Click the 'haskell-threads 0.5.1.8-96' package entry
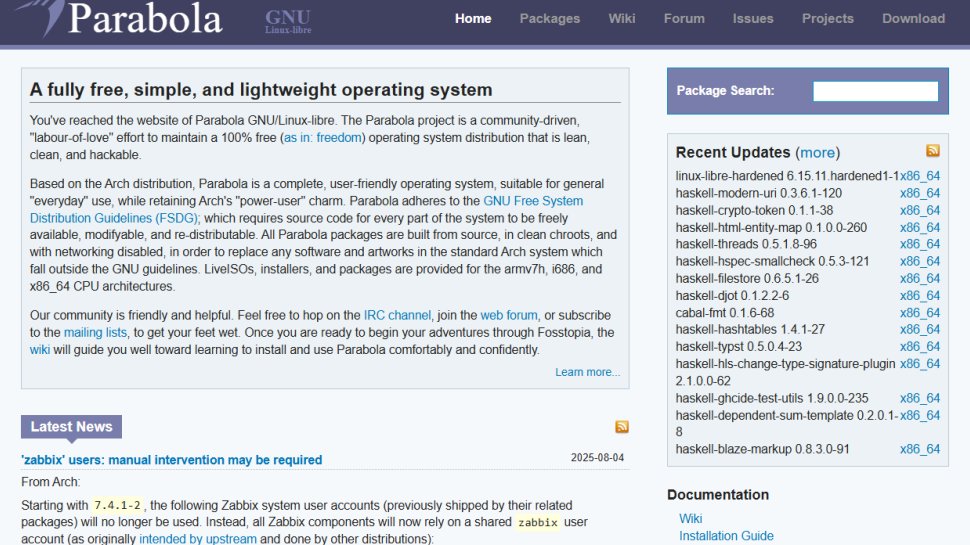The width and height of the screenshot is (970, 545). (x=746, y=244)
